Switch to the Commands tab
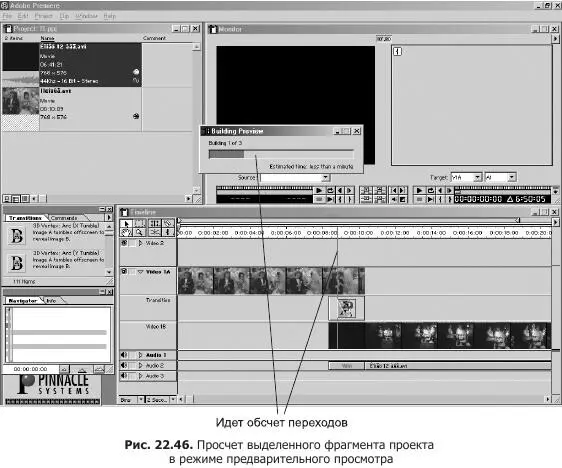 click(64, 218)
